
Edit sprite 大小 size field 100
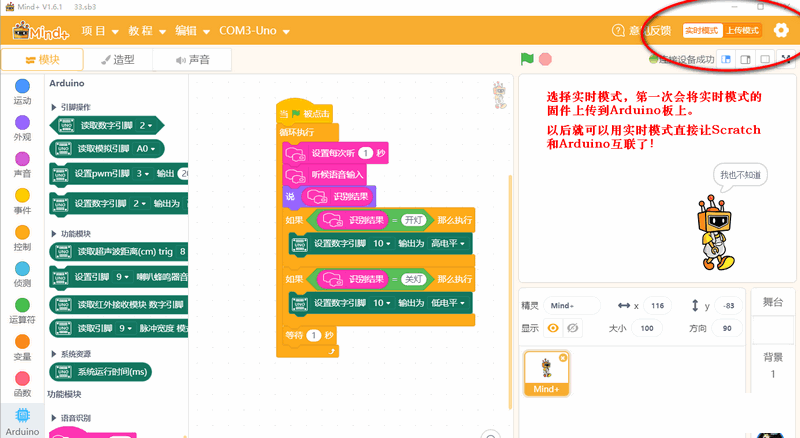tap(647, 328)
